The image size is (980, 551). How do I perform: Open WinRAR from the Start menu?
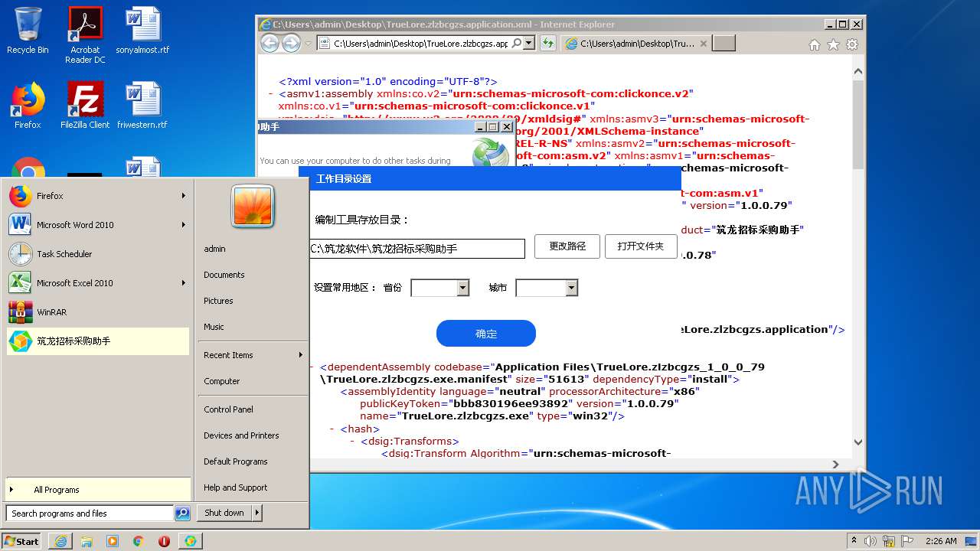tap(98, 312)
